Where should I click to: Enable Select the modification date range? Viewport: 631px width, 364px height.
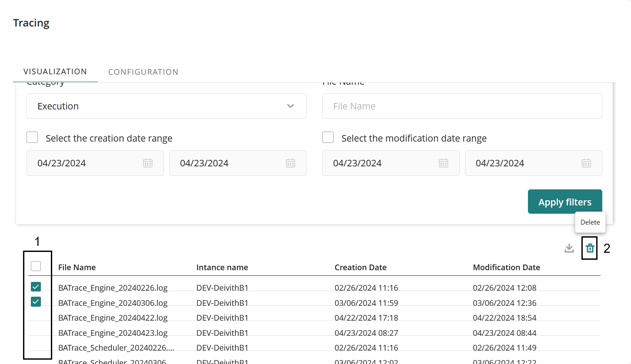pos(328,138)
